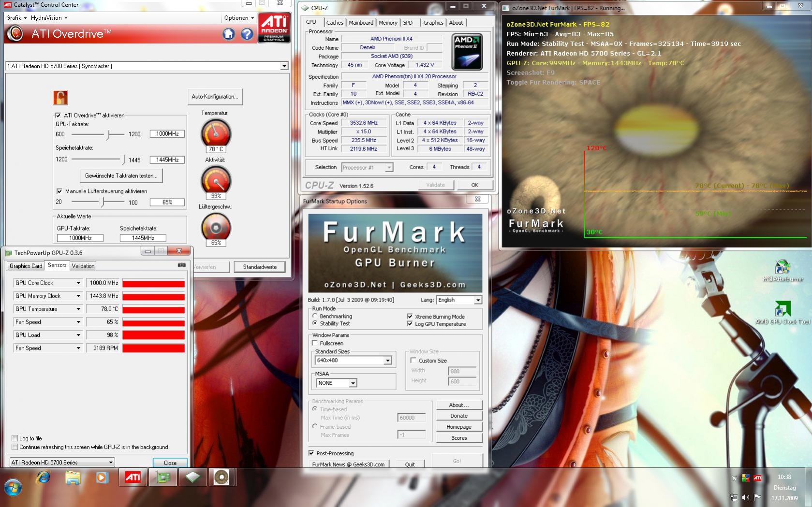Open Standard Sizes 640x480 dropdown

point(353,361)
